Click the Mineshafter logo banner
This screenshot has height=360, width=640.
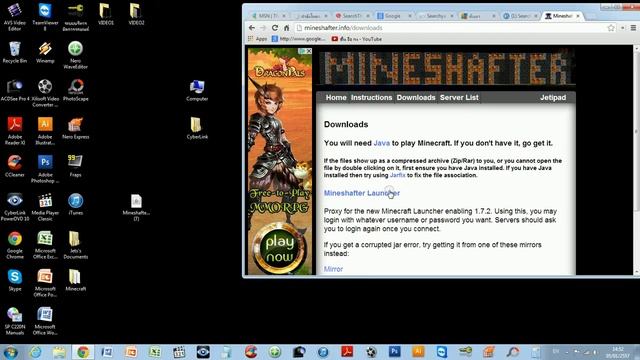[x=446, y=67]
